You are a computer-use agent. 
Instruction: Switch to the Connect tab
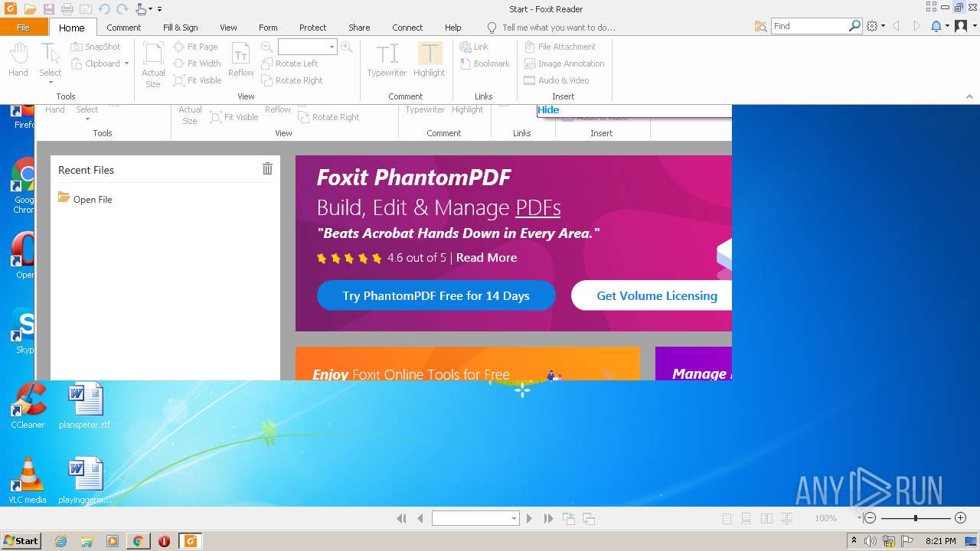pos(407,27)
